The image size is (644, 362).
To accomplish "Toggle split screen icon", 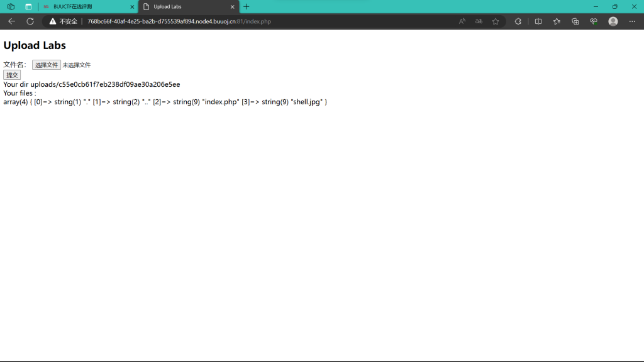I will (538, 21).
